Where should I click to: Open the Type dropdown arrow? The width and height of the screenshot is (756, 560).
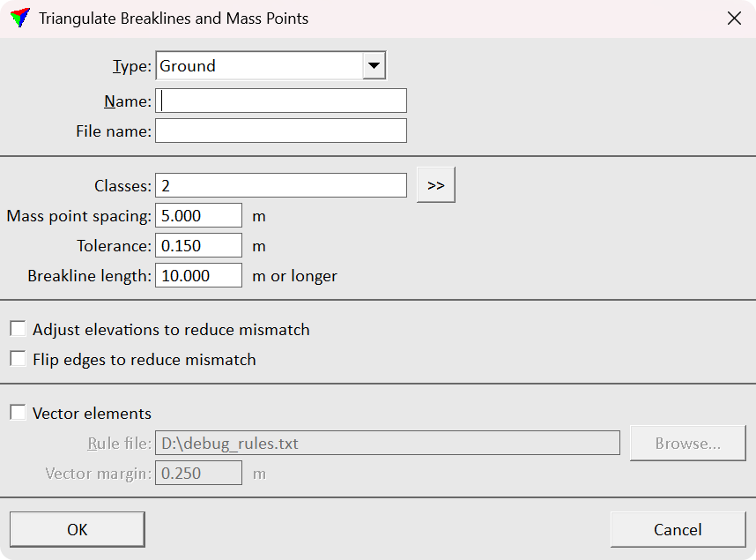click(x=374, y=66)
